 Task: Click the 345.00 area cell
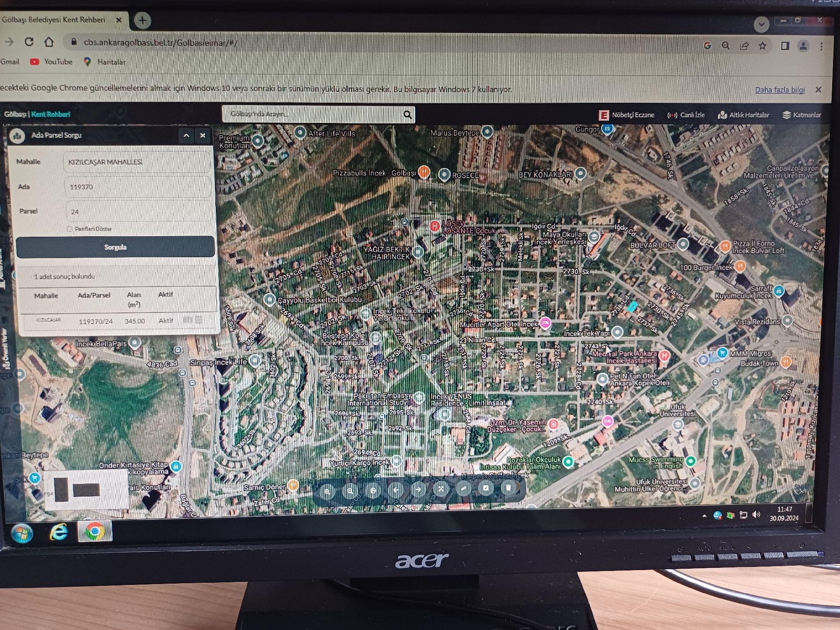[135, 321]
